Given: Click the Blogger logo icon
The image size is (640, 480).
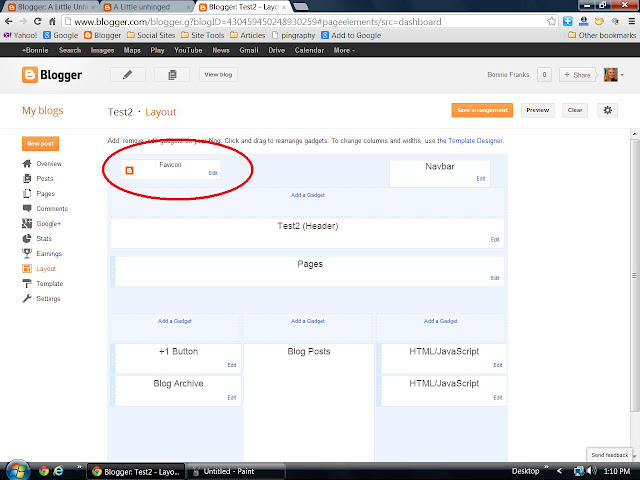Looking at the screenshot, I should tap(29, 75).
